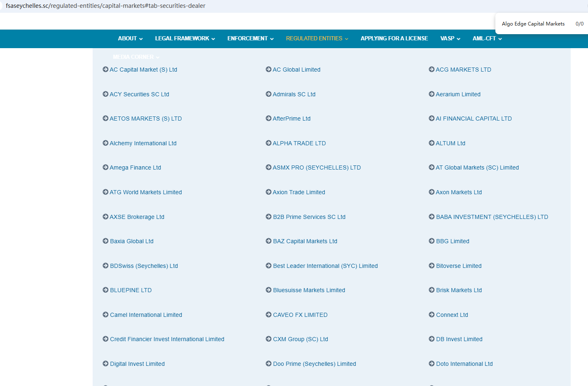Open Credit Financier Invest International Limited link

coord(167,339)
